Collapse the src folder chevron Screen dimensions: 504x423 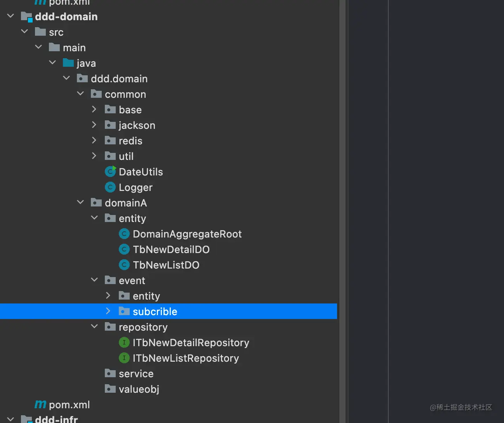tap(25, 31)
